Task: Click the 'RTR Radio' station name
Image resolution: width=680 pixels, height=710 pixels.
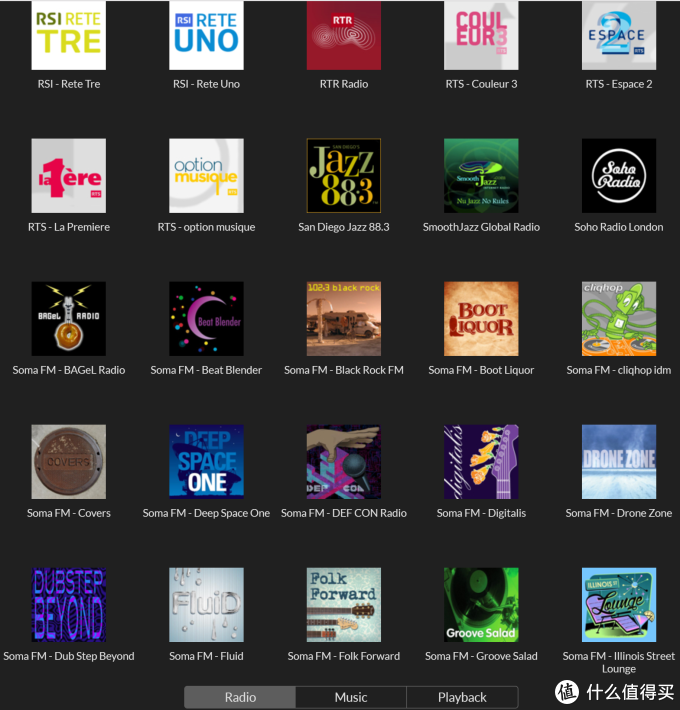Action: click(344, 84)
